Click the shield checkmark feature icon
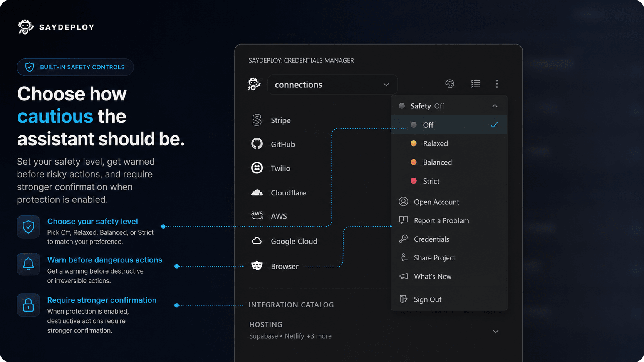Viewport: 644px width, 362px height. coord(28,227)
